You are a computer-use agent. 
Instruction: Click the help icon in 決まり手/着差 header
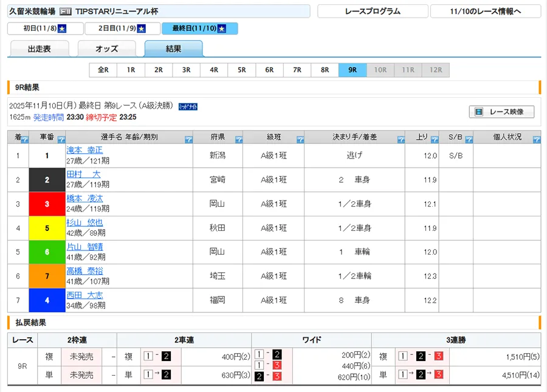[x=401, y=140]
